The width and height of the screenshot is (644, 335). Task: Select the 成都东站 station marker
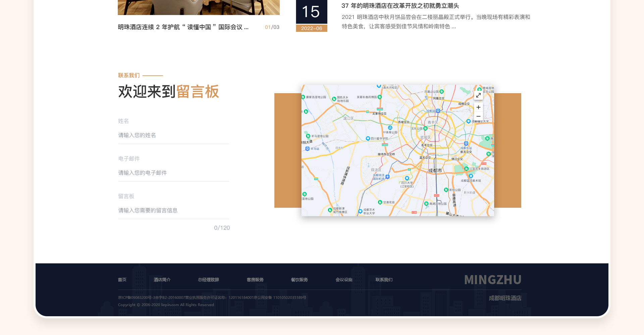point(466,144)
